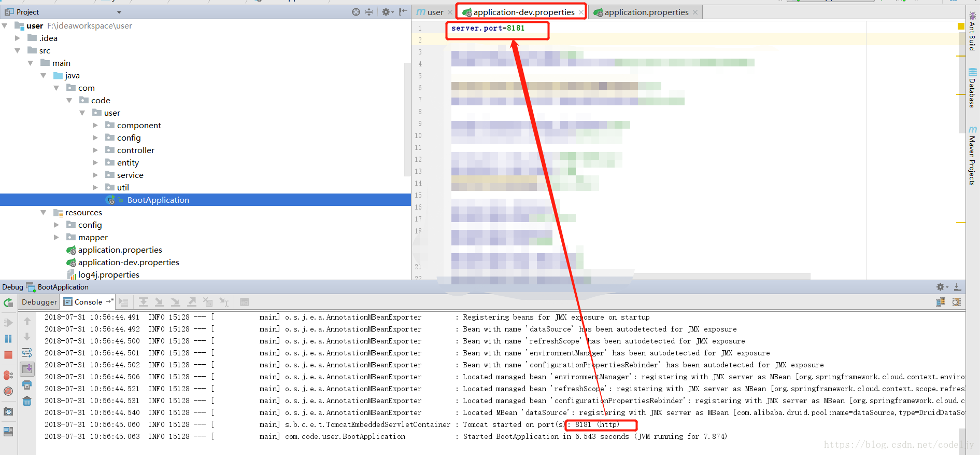This screenshot has height=455, width=980.
Task: Collapse the java folder
Action: (44, 75)
